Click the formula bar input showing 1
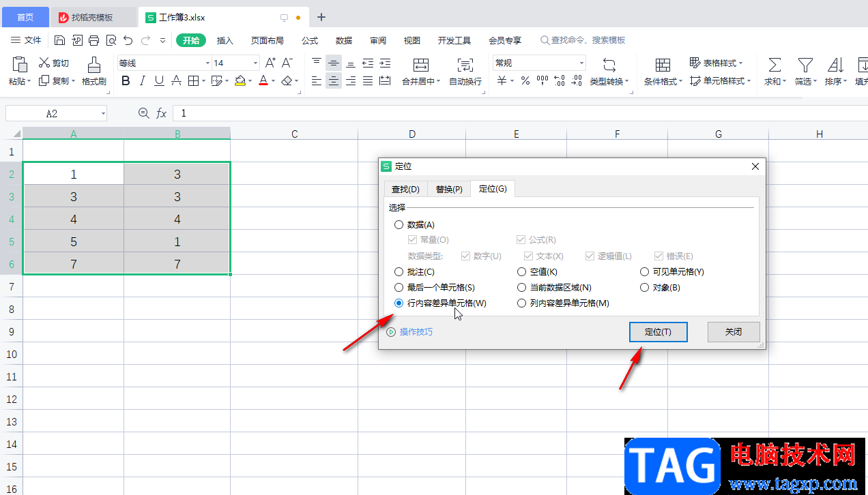868x495 pixels. click(520, 113)
